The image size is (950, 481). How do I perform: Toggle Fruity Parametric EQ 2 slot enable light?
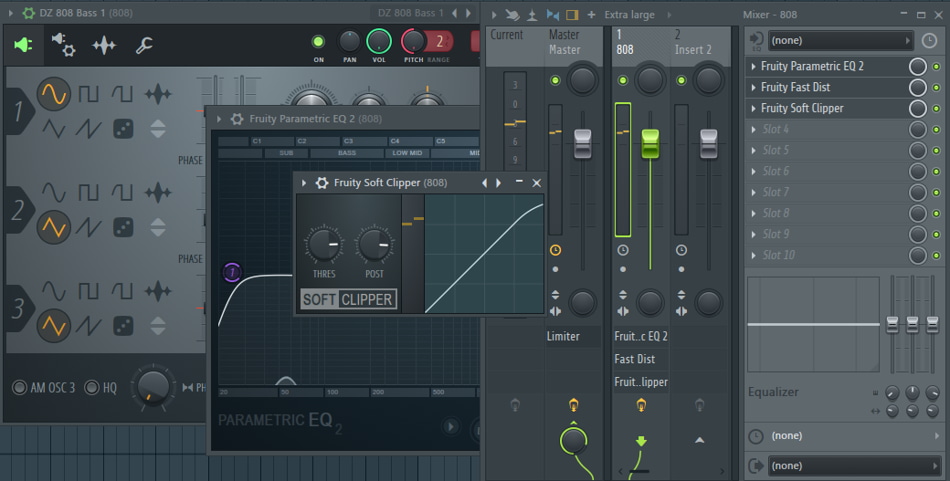coord(936,67)
